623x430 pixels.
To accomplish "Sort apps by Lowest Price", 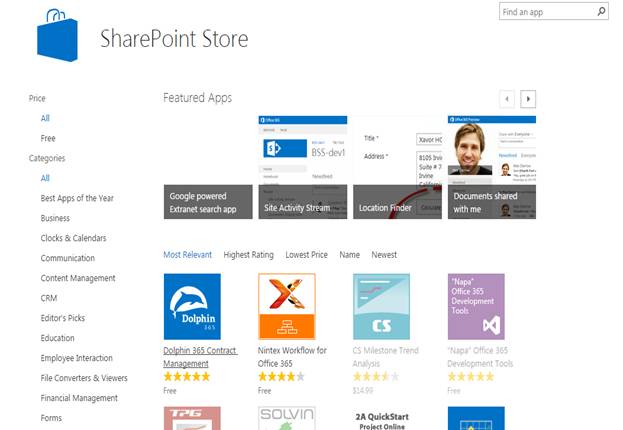I will click(x=306, y=255).
